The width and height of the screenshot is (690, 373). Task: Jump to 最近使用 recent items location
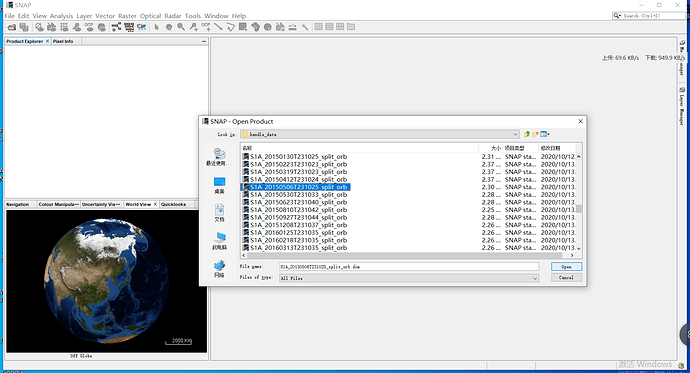[x=219, y=157]
